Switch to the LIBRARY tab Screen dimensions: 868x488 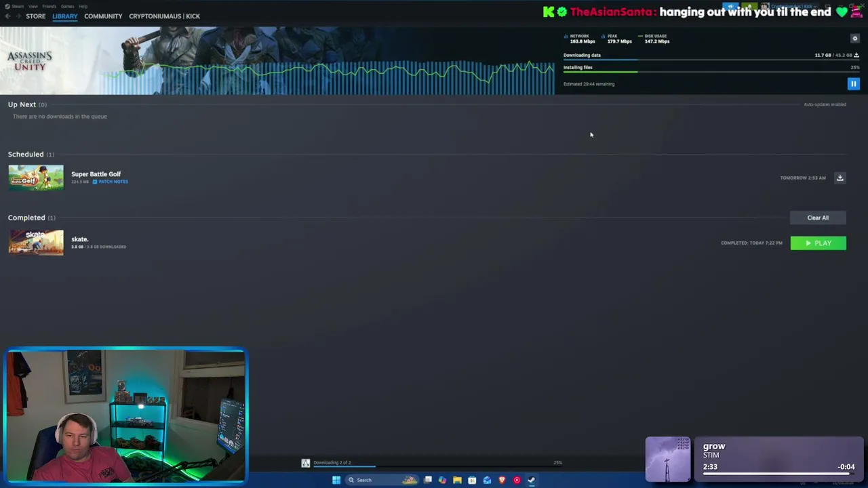tap(65, 16)
